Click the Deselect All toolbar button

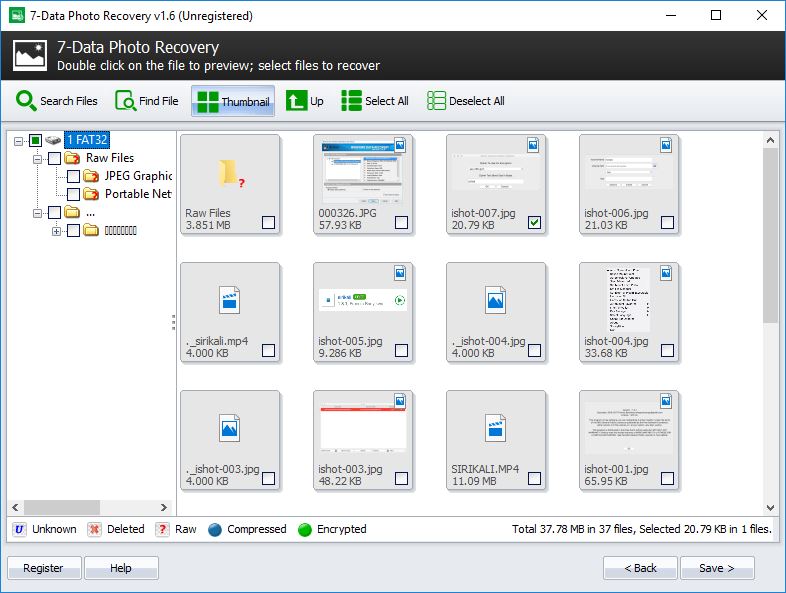tap(466, 101)
